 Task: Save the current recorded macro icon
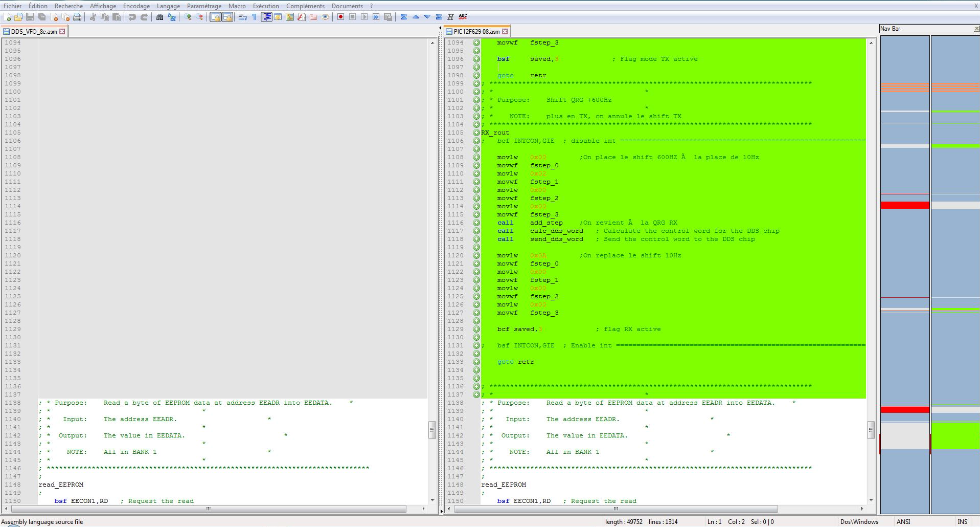click(x=388, y=17)
